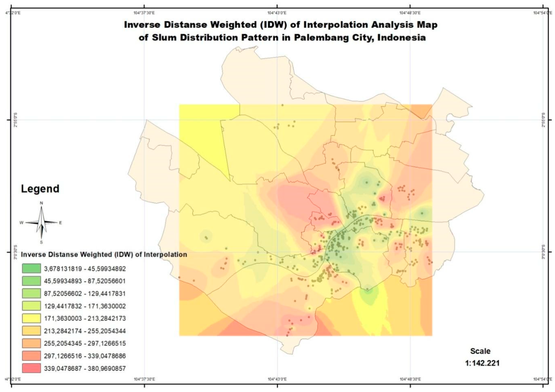Click the N letter on the compass

point(41,203)
